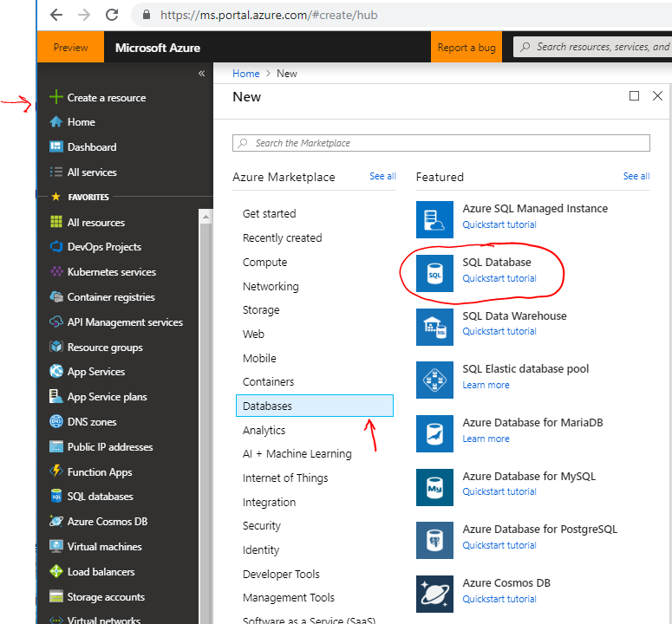672x624 pixels.
Task: Go back with the browser back arrow
Action: [x=56, y=15]
